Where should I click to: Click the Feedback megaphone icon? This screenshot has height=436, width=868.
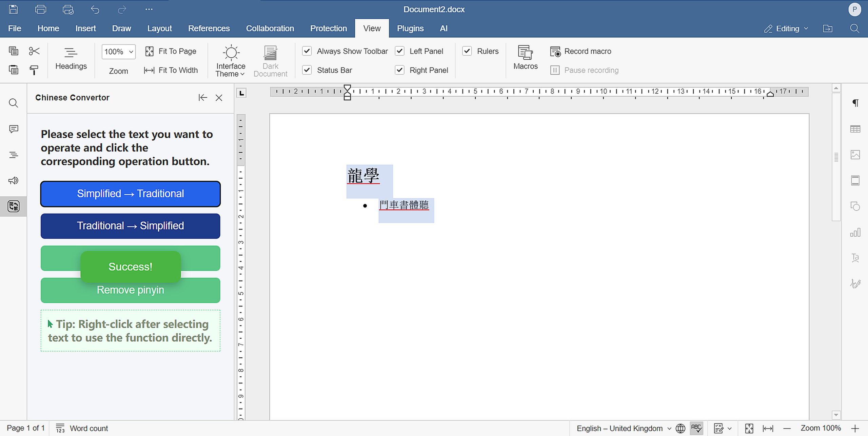[14, 180]
